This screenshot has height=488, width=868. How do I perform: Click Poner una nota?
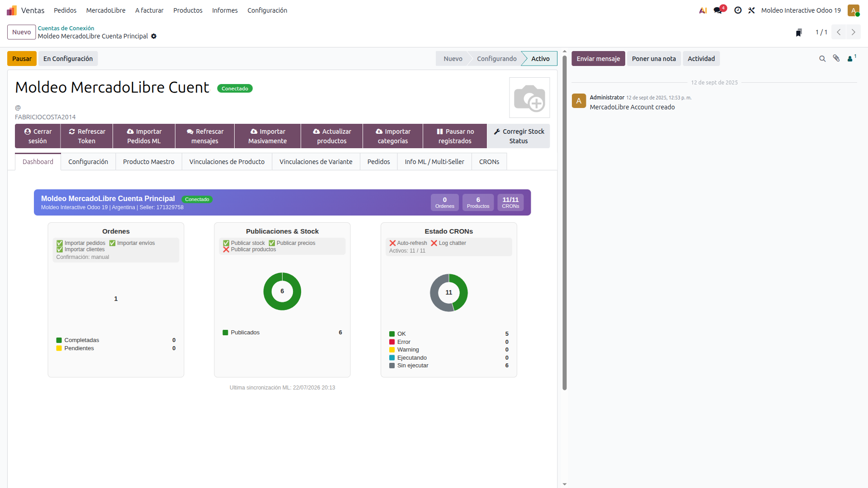[654, 59]
